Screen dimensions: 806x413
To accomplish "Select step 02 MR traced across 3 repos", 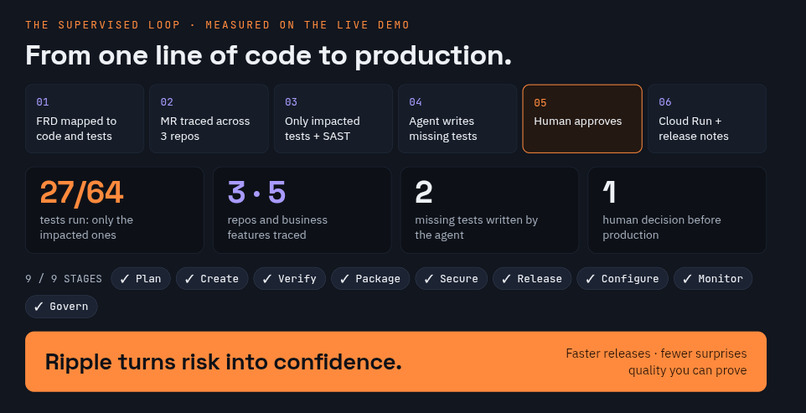I will tap(209, 118).
